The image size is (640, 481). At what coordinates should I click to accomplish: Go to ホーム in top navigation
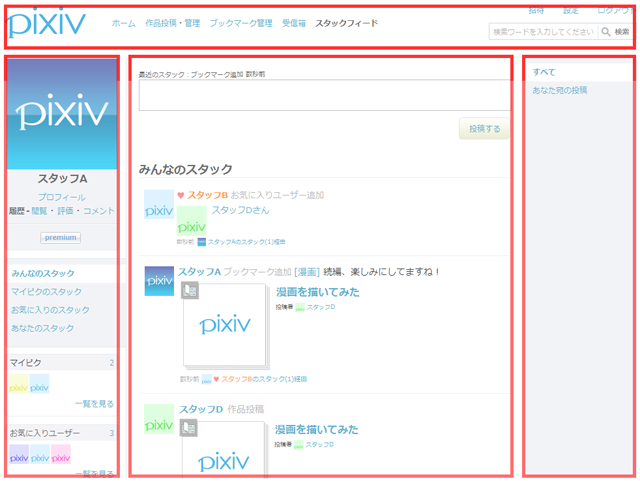[x=124, y=23]
